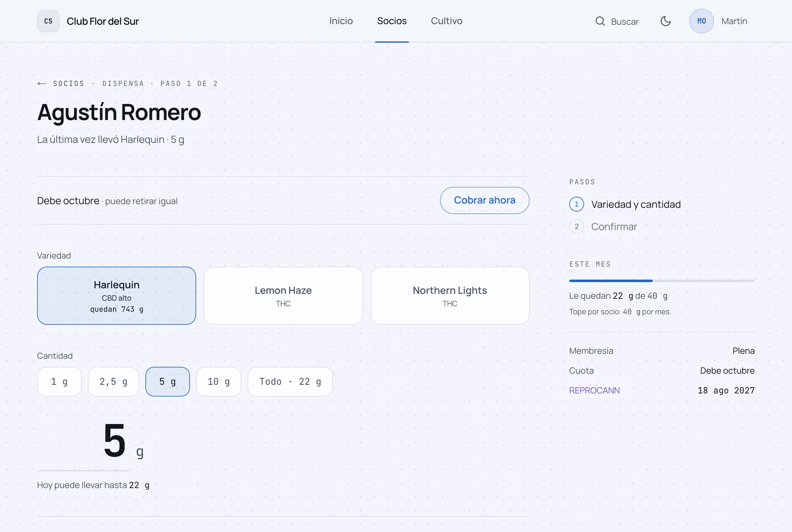Choose the 10 g quantity chip
The height and width of the screenshot is (532, 792).
coord(218,382)
